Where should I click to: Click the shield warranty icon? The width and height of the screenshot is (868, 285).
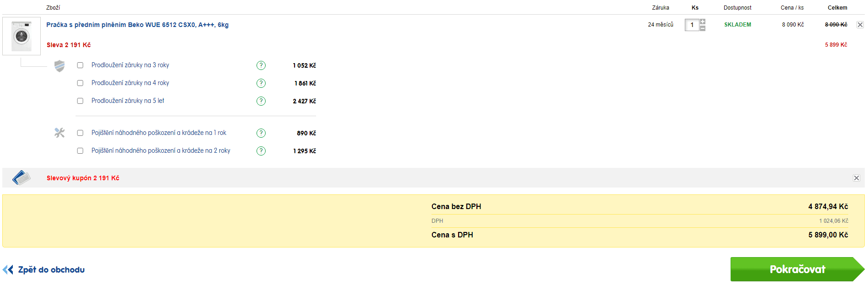coord(60,66)
